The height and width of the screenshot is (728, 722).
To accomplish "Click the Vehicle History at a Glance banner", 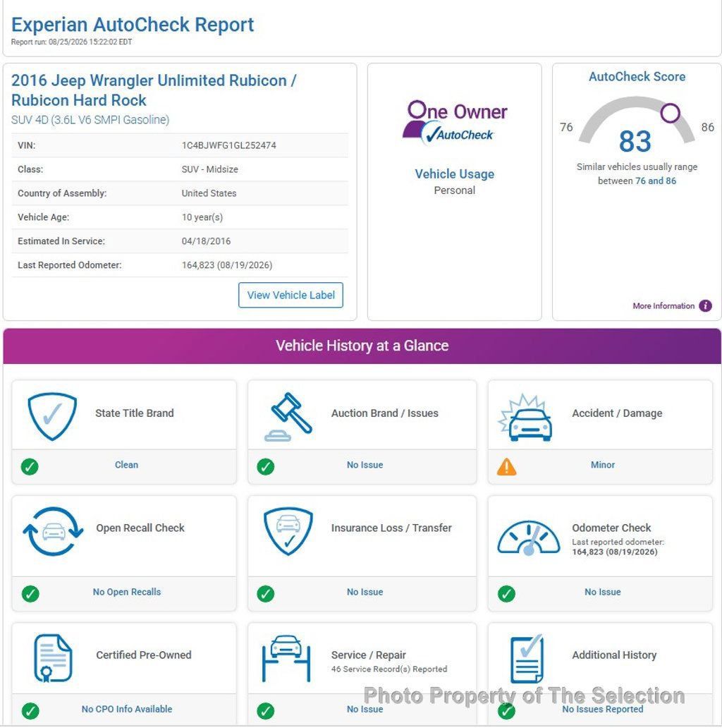I will [x=362, y=346].
